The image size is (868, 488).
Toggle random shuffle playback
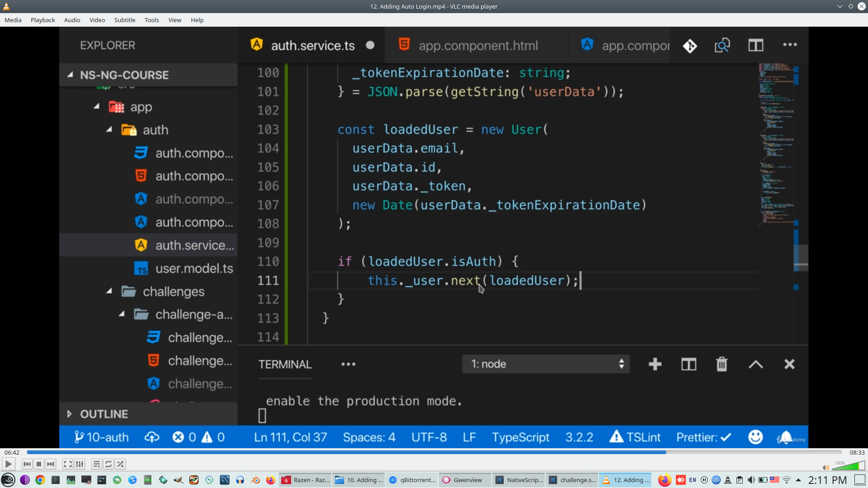tap(120, 464)
